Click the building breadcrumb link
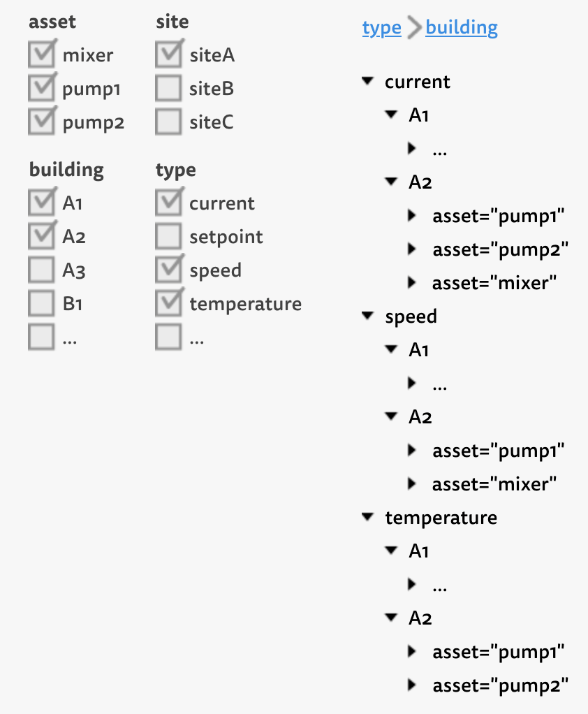588x714 pixels. click(x=462, y=28)
